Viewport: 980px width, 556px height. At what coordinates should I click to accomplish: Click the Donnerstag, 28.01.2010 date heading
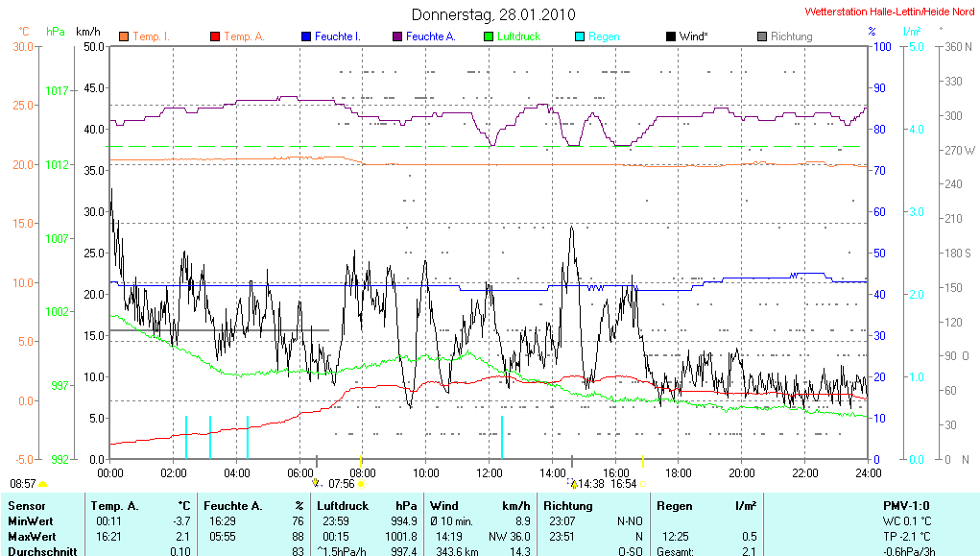[x=493, y=14]
